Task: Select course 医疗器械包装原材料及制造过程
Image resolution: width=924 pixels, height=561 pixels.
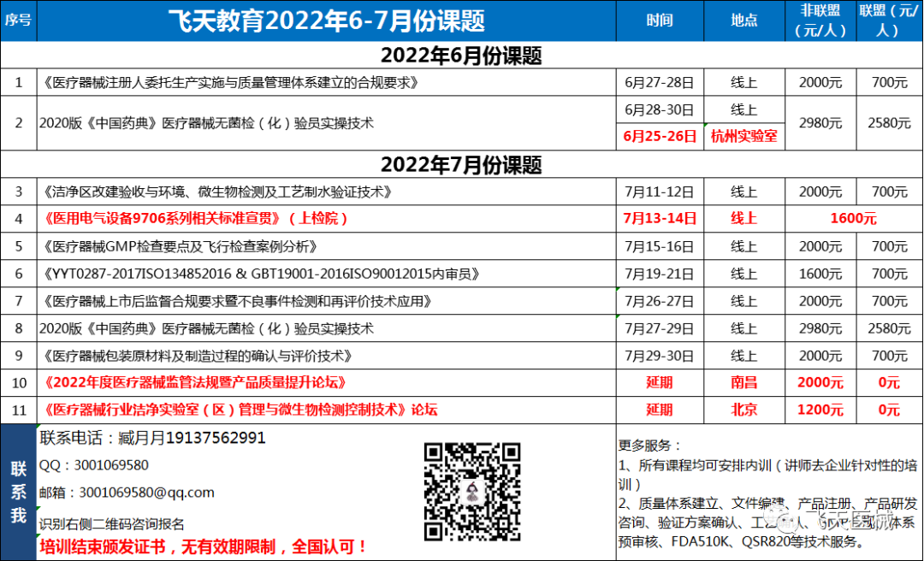Action: coord(327,356)
